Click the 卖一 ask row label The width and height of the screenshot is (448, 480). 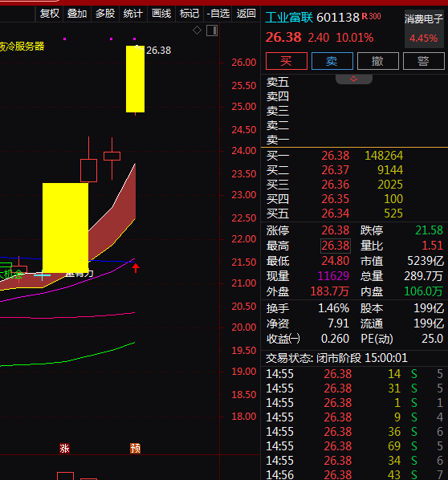278,140
